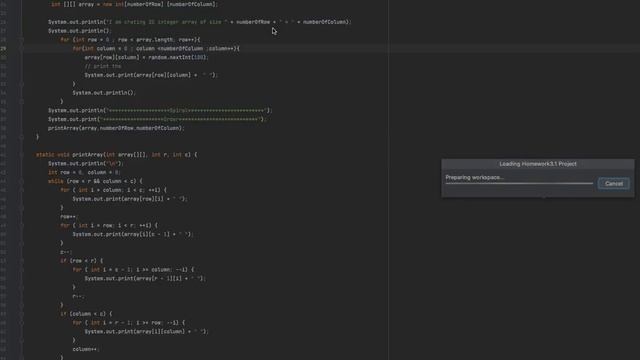The image size is (640, 360).
Task: Click the 'Preparing workspace...' status text
Action: click(x=475, y=177)
